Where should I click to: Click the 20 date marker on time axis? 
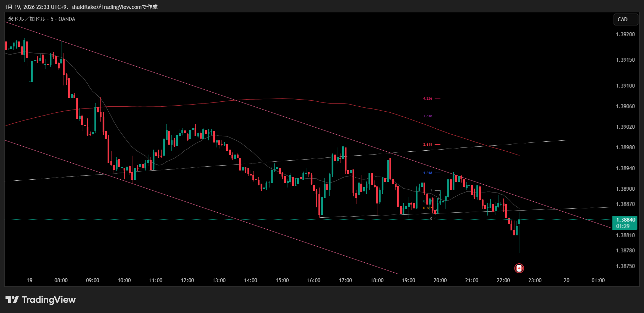(x=566, y=280)
